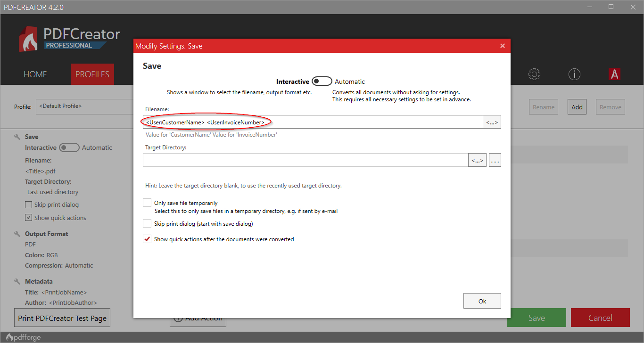Screen dimensions: 644x343
Task: Open the red PDF Architect icon
Action: (614, 74)
